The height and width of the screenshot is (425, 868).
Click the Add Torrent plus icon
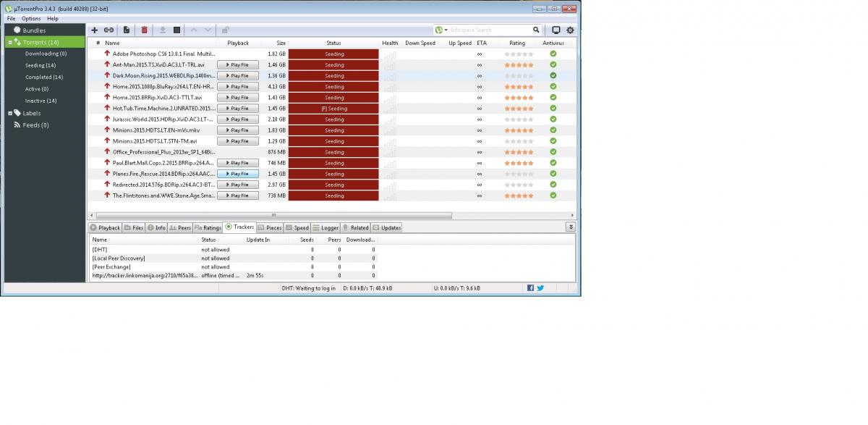click(x=94, y=30)
